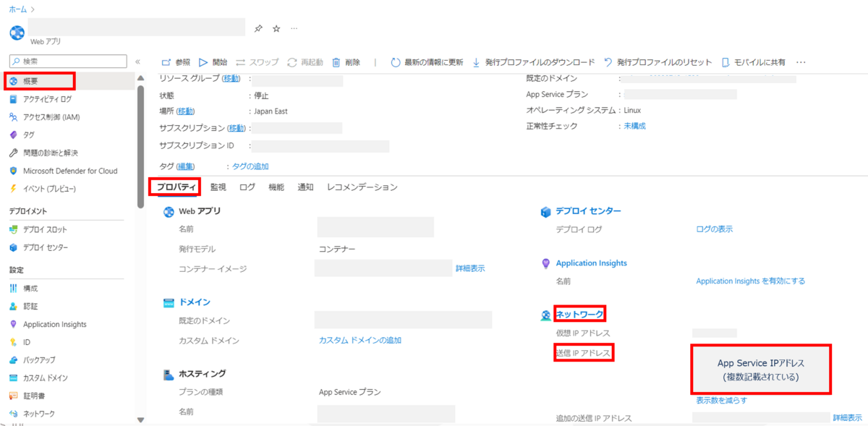Switch to the 機能 tab

(x=276, y=187)
